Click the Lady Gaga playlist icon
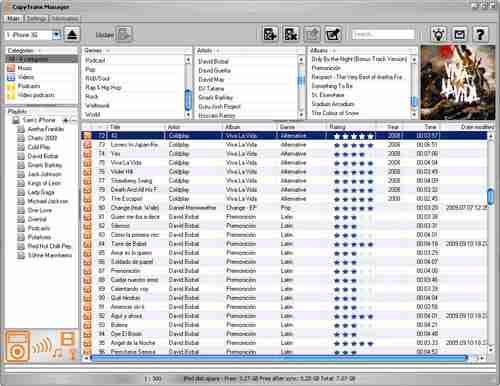The image size is (500, 386). tap(21, 192)
